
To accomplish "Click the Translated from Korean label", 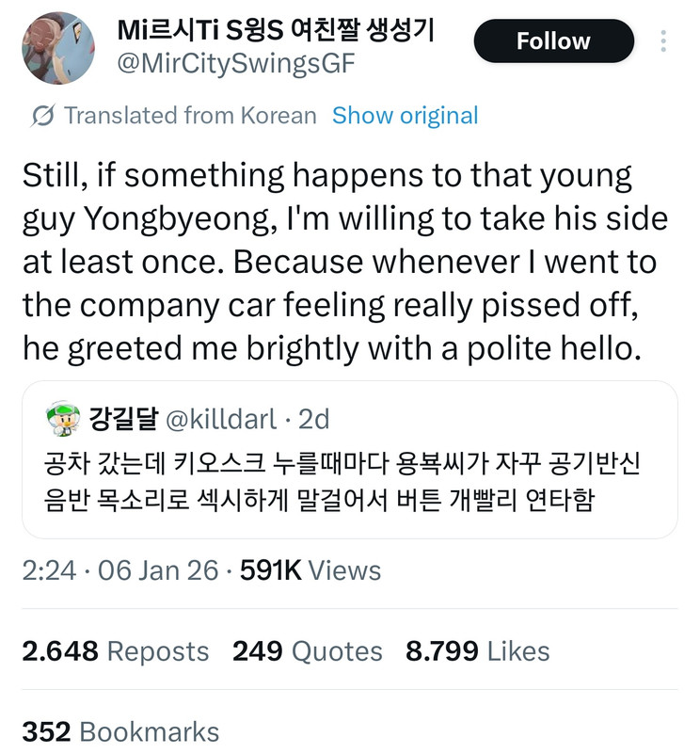I will [x=190, y=116].
